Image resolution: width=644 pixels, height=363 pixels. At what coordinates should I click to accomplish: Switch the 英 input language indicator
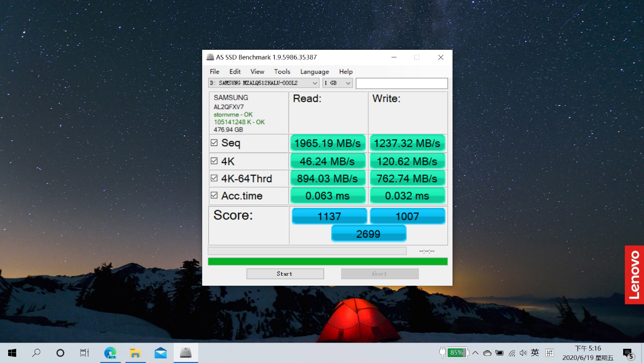coord(535,352)
